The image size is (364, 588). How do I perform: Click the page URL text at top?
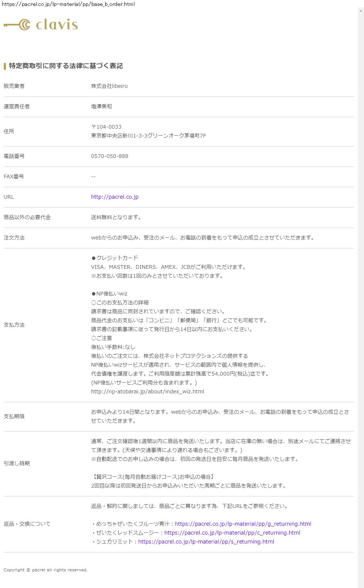[68, 4]
